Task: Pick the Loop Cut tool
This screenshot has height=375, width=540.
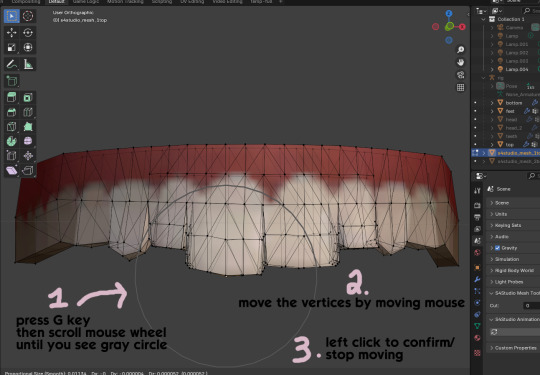Action: [x=28, y=112]
